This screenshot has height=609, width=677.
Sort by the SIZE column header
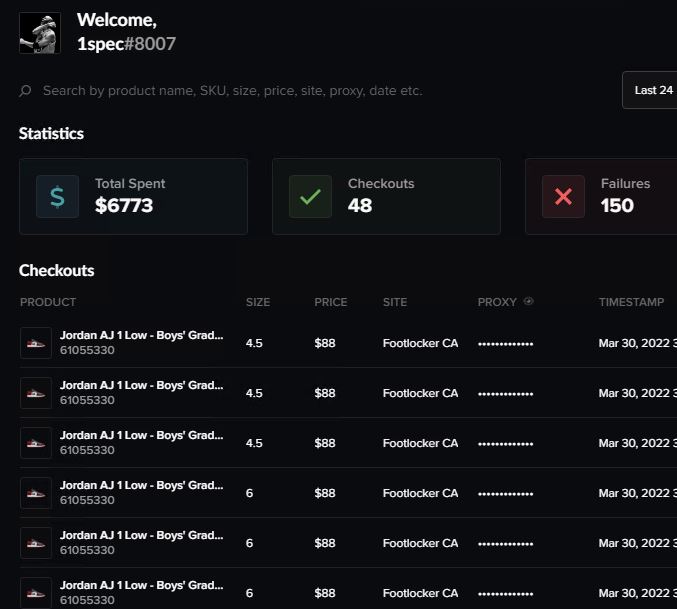click(x=258, y=302)
